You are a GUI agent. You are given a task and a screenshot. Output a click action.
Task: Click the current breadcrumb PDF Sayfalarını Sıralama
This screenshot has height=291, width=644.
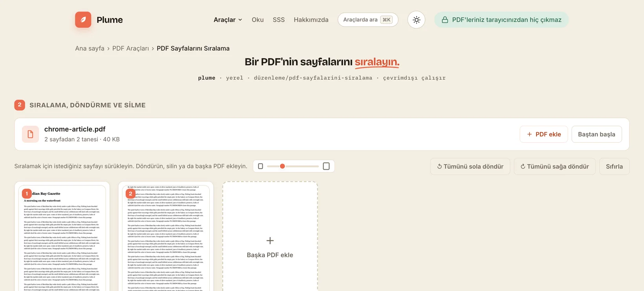click(x=193, y=48)
